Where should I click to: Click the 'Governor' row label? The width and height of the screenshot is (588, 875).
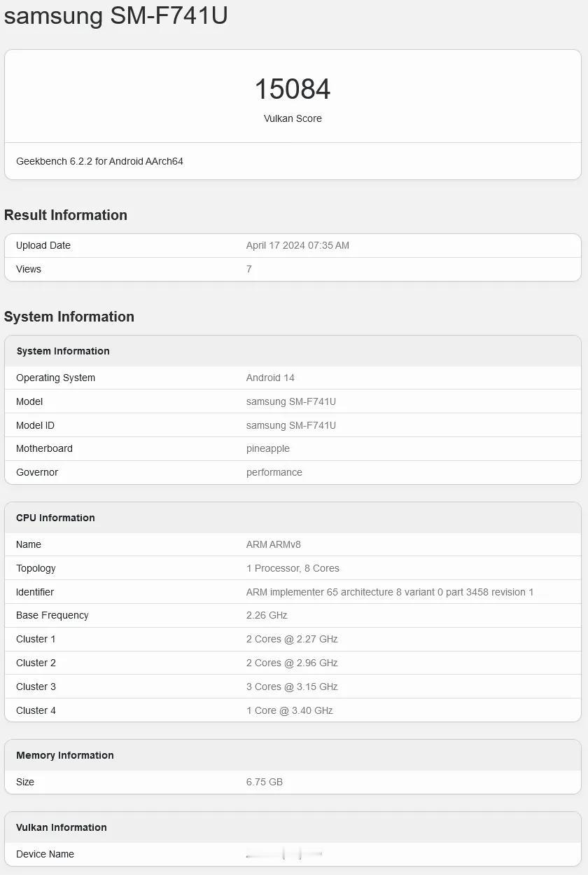click(37, 472)
